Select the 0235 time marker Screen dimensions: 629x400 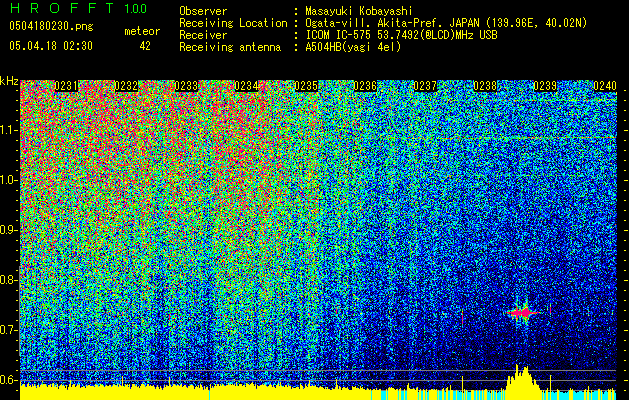click(306, 87)
